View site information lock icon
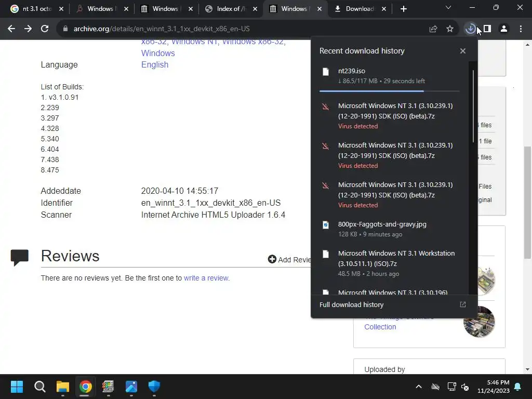 click(x=65, y=29)
